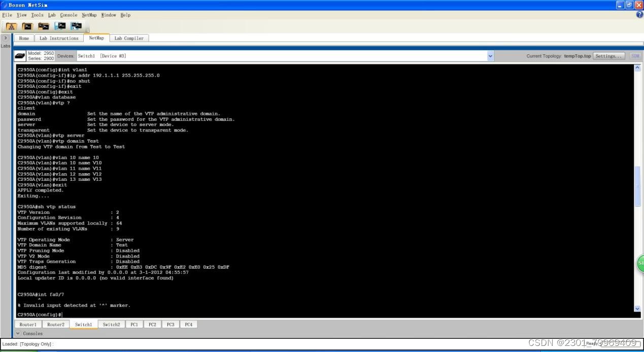Open the Devices selection dropdown
Viewport: 644px width, 352px height.
pyautogui.click(x=490, y=56)
